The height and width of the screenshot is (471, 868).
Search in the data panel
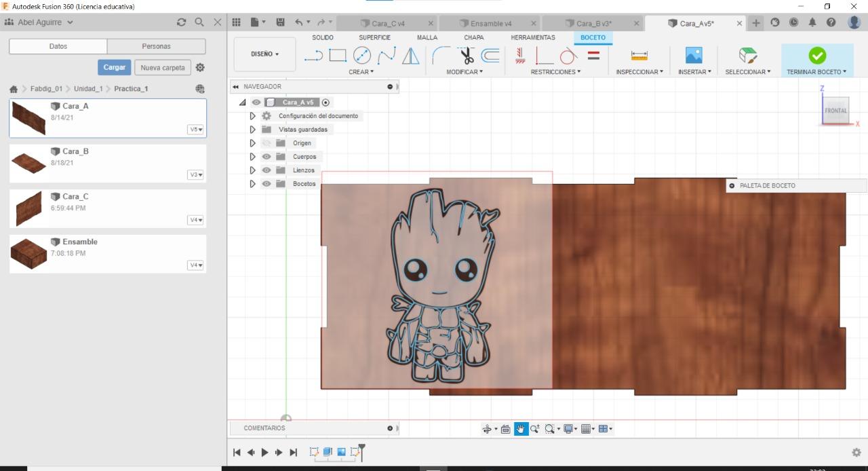(199, 22)
